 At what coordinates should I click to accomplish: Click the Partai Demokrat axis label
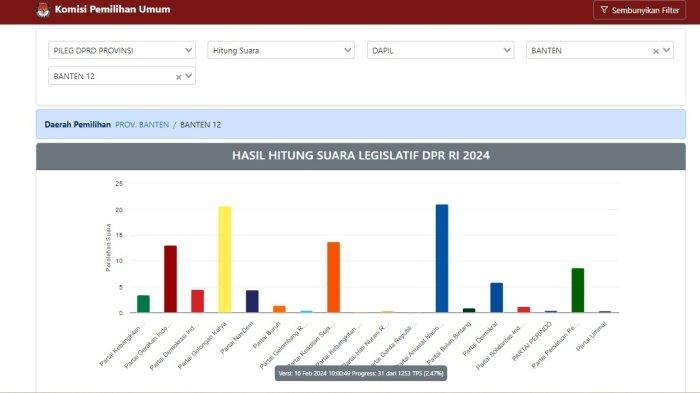click(x=480, y=339)
